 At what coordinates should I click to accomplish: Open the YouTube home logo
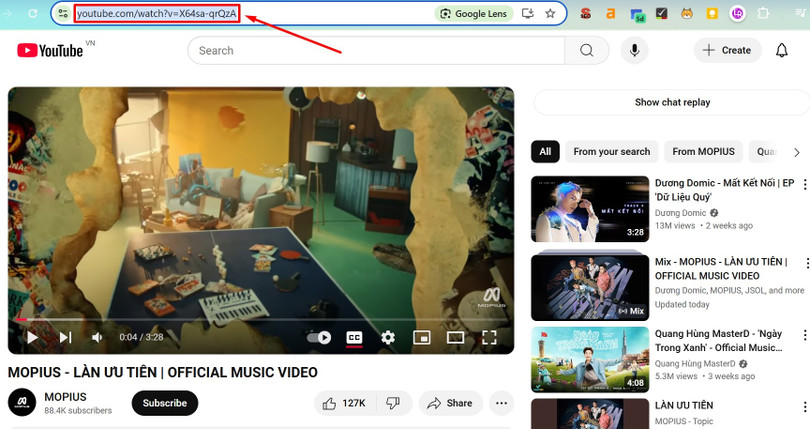[50, 50]
